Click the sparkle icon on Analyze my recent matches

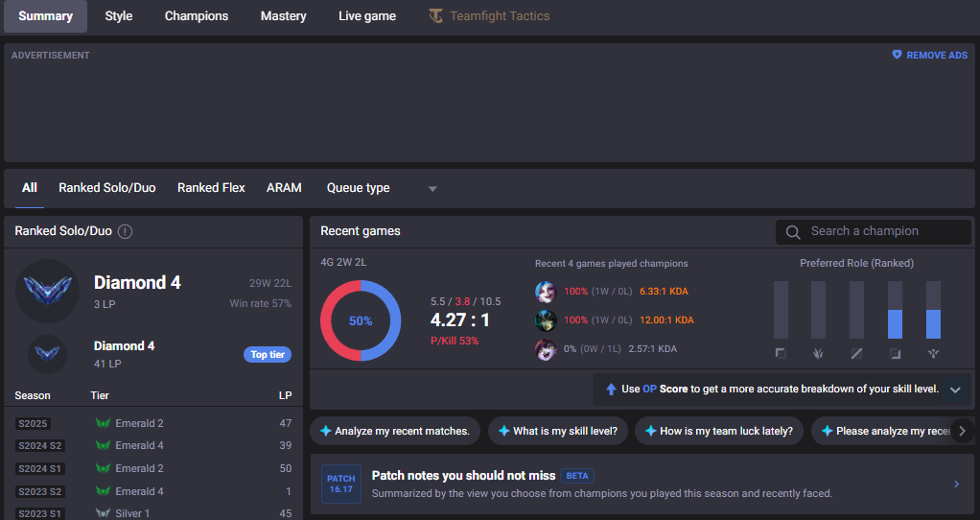[x=326, y=431]
